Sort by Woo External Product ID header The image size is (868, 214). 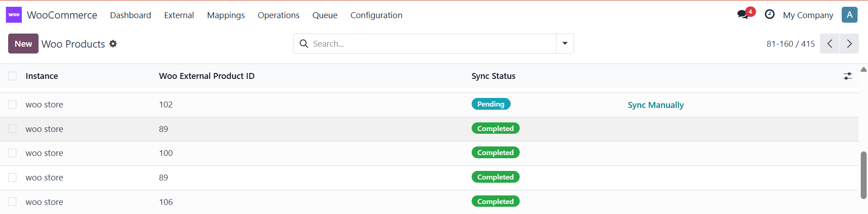pyautogui.click(x=207, y=76)
